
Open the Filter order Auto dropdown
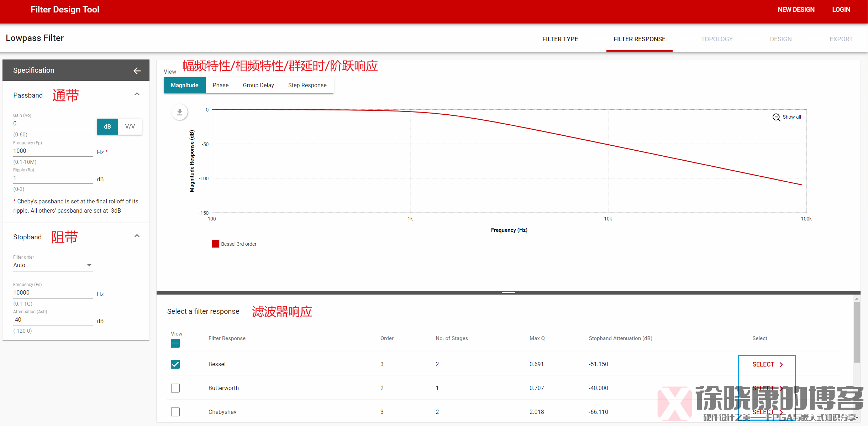pyautogui.click(x=53, y=265)
